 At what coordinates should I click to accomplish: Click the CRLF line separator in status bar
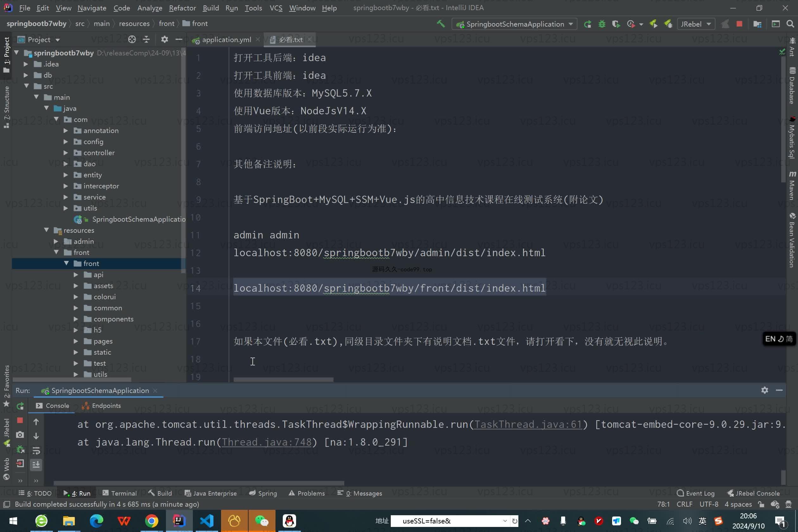point(684,504)
